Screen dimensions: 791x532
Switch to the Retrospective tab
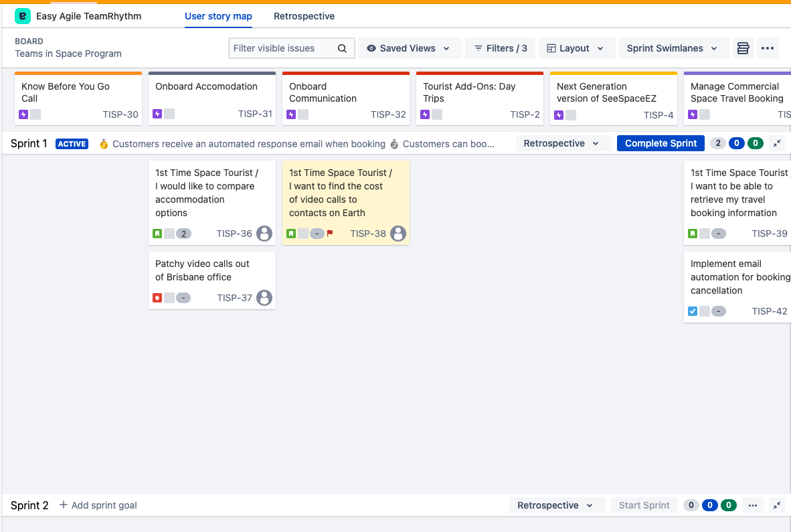[304, 16]
